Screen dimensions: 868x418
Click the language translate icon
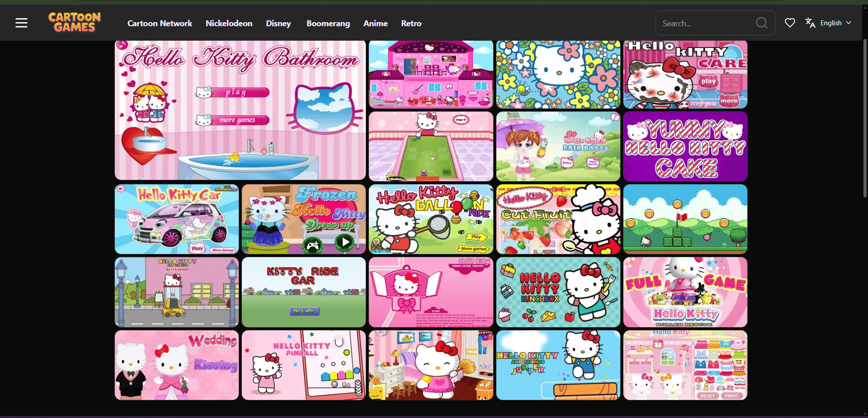810,23
